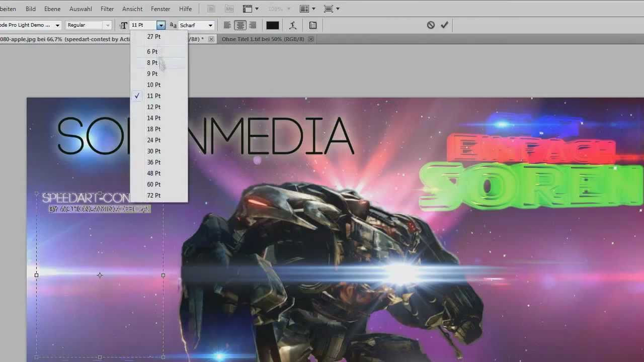The height and width of the screenshot is (362, 644).
Task: Click the text box left middle handle
Action: tap(36, 275)
